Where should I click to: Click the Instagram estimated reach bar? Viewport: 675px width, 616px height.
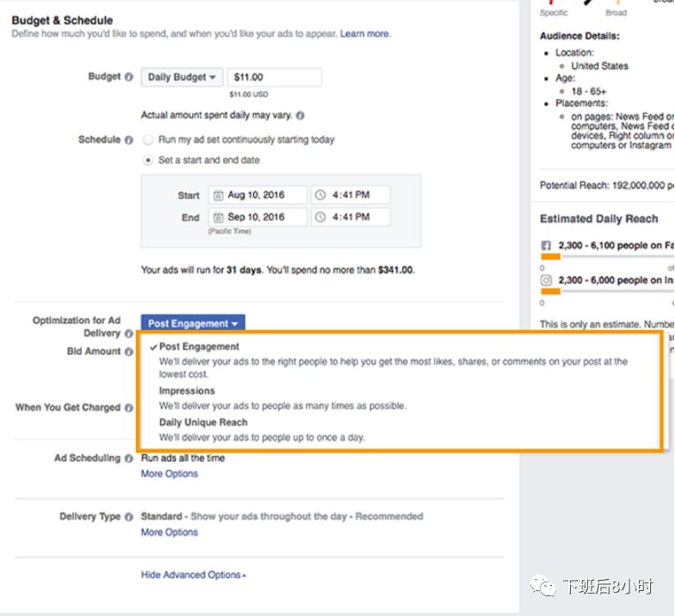(607, 291)
